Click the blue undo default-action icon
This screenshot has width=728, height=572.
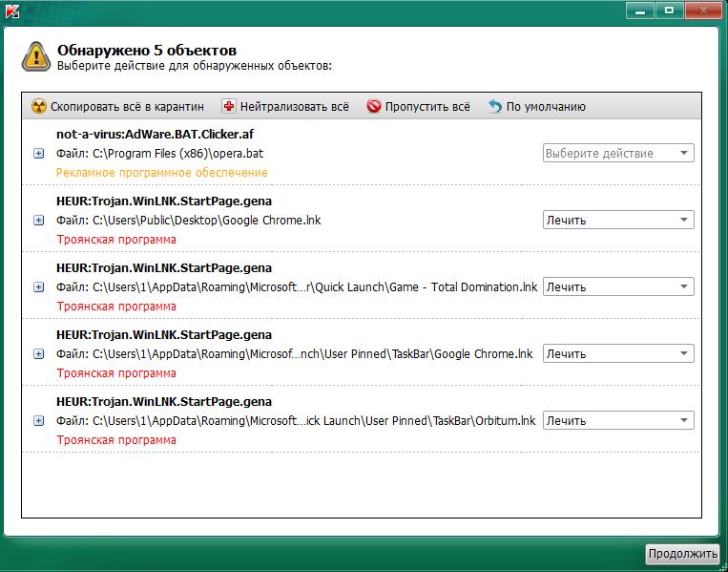[494, 107]
